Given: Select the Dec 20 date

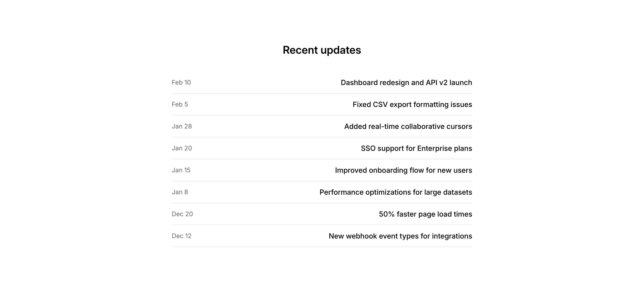Looking at the screenshot, I should click(x=182, y=214).
